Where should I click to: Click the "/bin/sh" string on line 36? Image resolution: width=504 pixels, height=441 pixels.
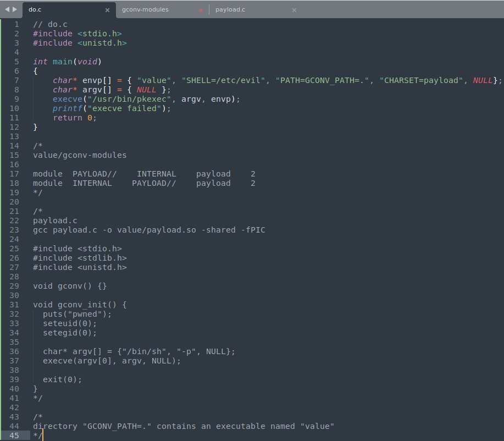[x=144, y=351]
